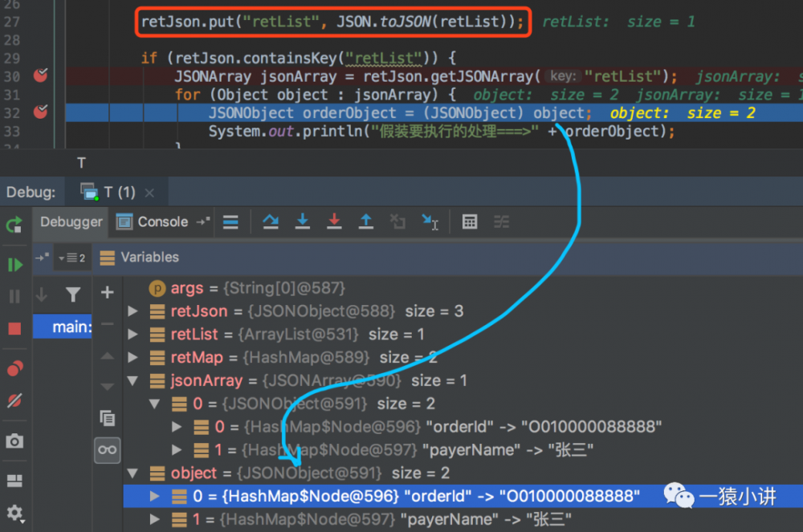Click Drop Frame icon
Image resolution: width=803 pixels, height=532 pixels.
(397, 221)
